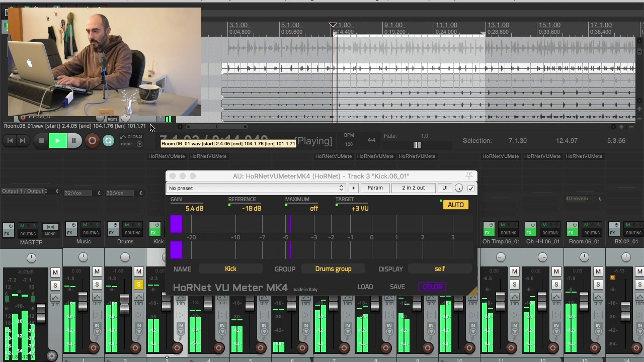Click the time signature 4/4 field
This screenshot has height=362, width=644.
[x=371, y=140]
